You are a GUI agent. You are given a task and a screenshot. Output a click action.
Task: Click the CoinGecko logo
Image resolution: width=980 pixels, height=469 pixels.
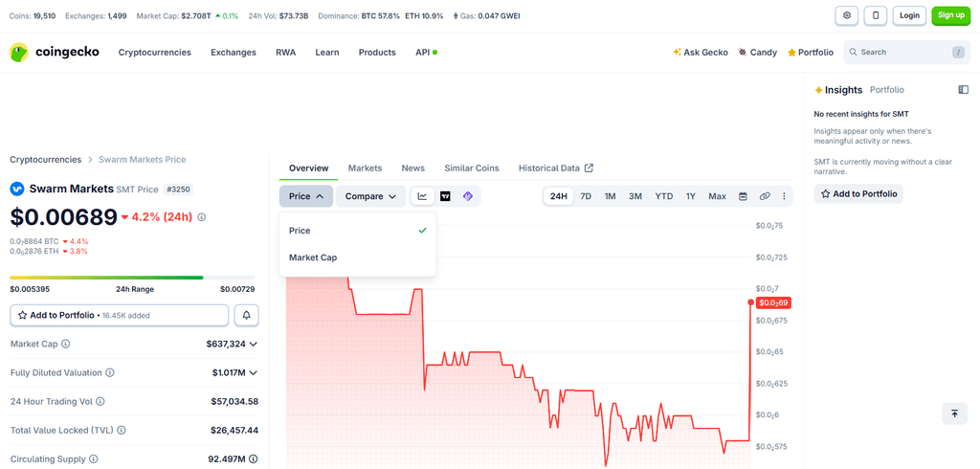point(55,53)
